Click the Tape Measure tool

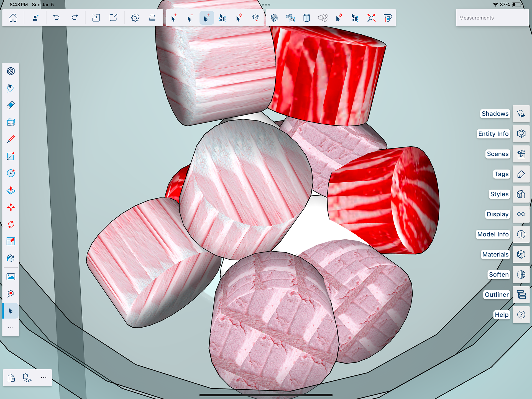pos(11,294)
